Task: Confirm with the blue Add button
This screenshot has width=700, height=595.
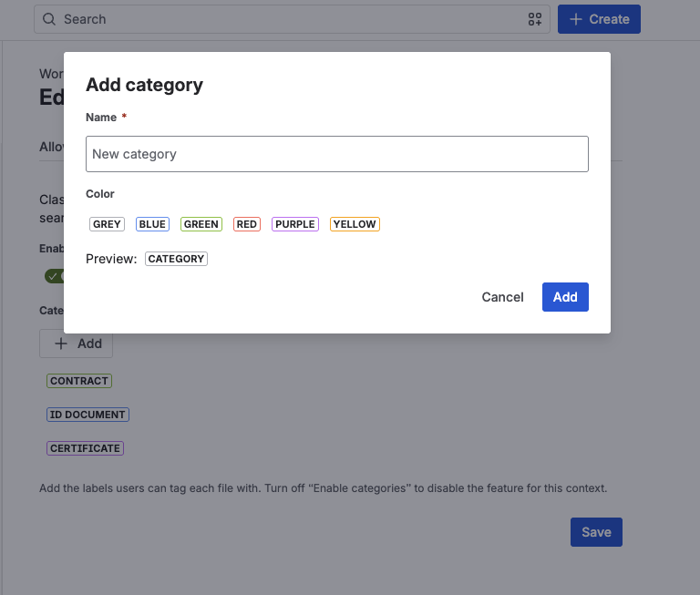Action: (565, 297)
